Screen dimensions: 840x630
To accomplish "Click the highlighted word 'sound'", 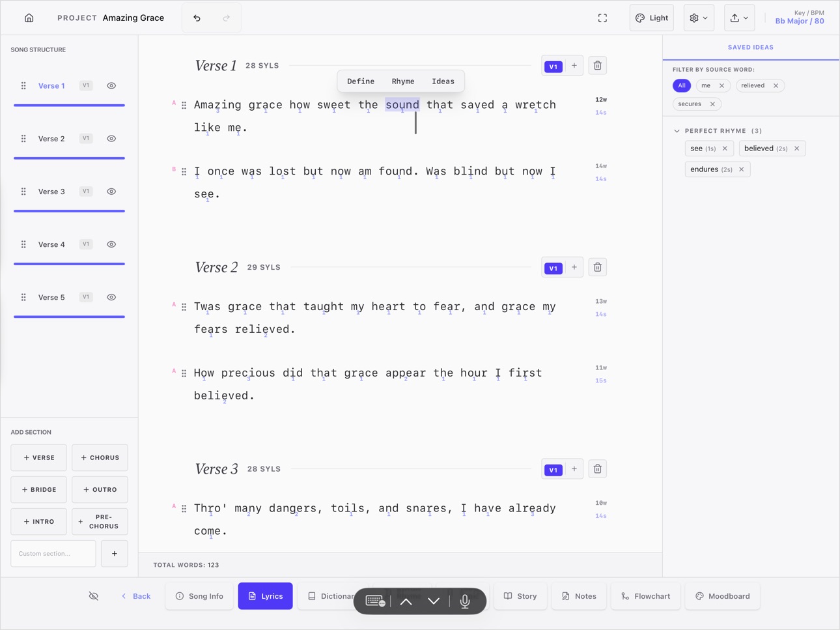I will coord(402,105).
